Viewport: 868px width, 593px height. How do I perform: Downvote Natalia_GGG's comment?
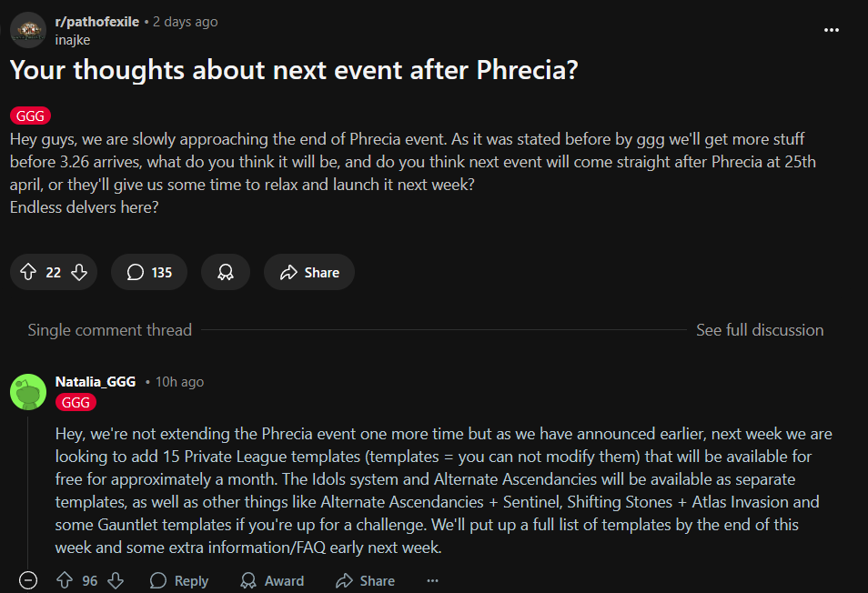[116, 580]
